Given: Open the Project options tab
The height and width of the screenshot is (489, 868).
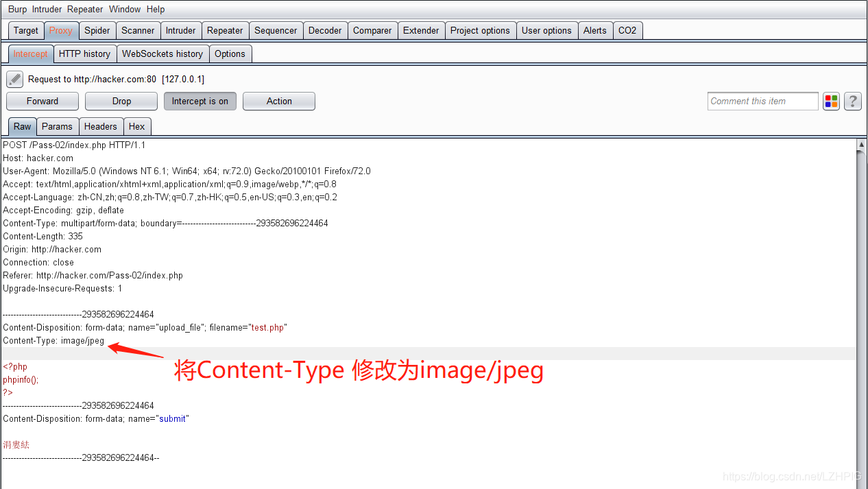Looking at the screenshot, I should point(480,31).
